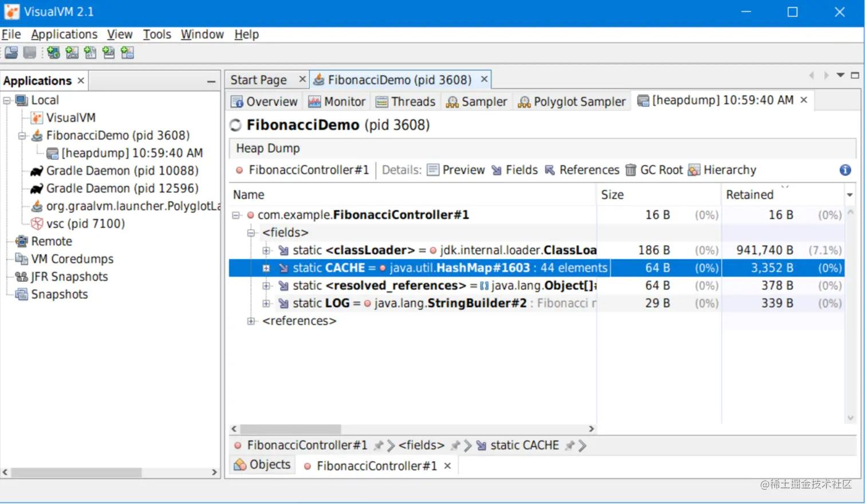Close the bottom FibonacciController#1 tab
This screenshot has width=866, height=504.
coord(447,466)
